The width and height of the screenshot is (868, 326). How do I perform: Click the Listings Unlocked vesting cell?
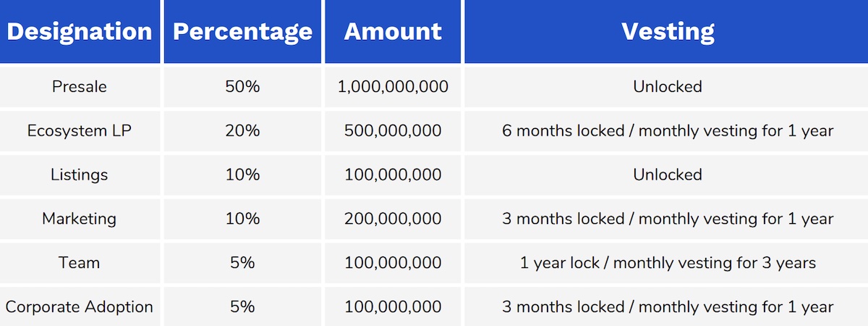(x=667, y=175)
